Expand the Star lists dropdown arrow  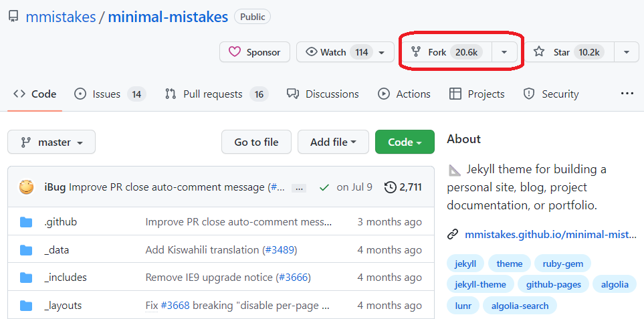pos(627,52)
